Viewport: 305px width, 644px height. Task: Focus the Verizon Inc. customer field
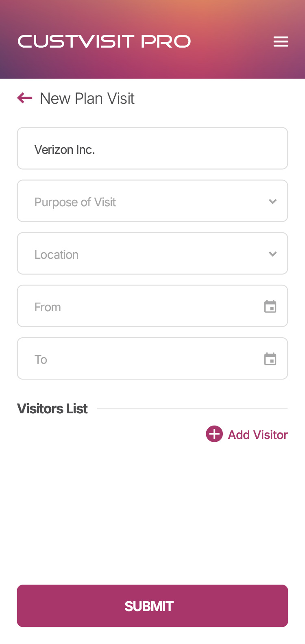click(x=152, y=148)
